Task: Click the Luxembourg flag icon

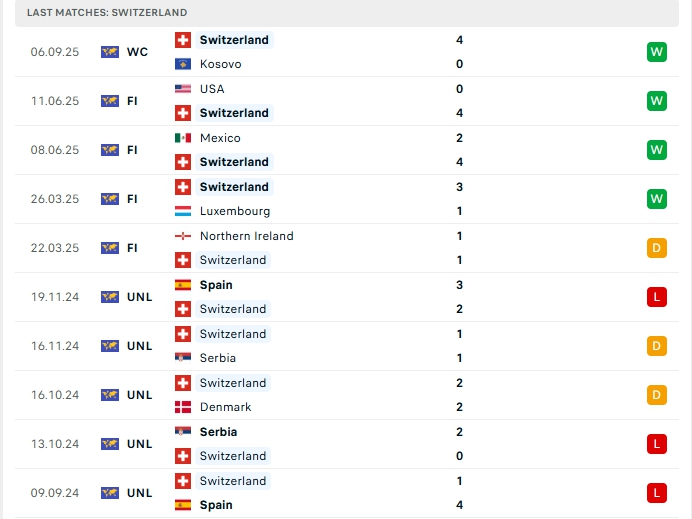Action: coord(183,211)
